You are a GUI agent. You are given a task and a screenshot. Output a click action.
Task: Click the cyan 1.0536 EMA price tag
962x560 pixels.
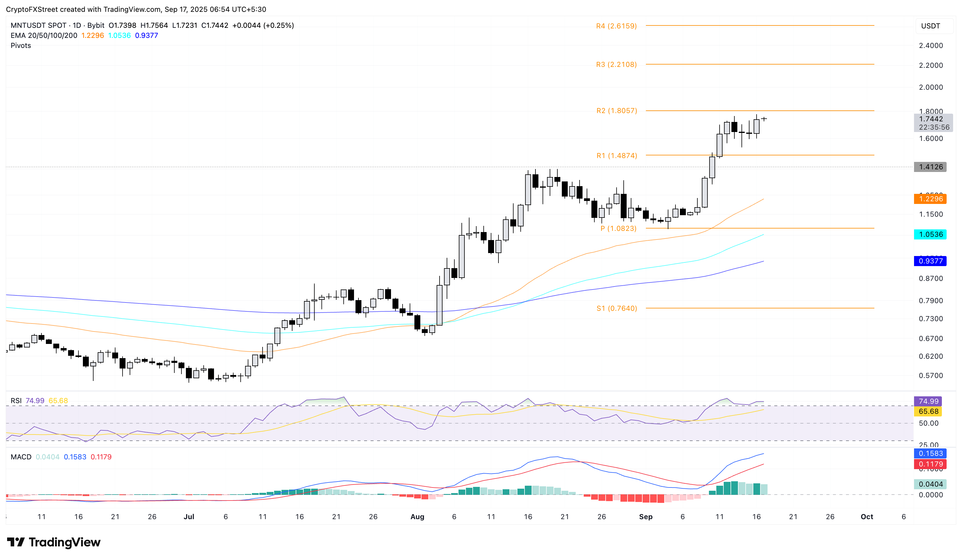(930, 234)
